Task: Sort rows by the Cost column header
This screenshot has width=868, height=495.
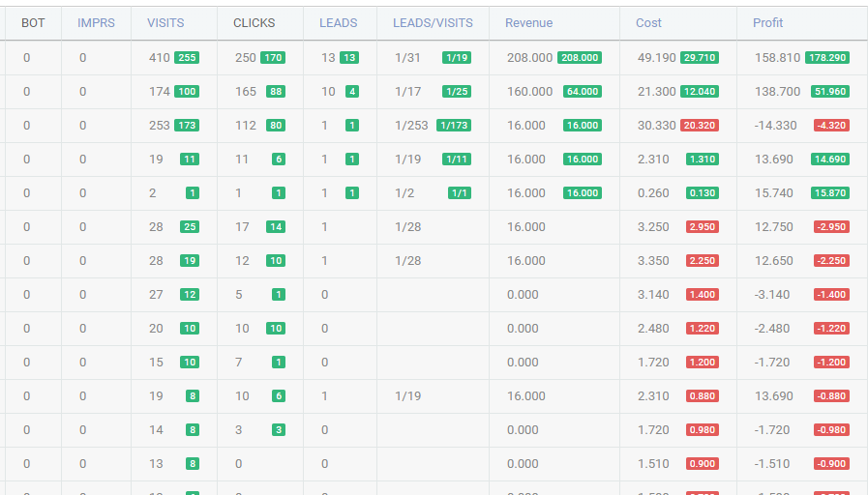Action: 648,23
